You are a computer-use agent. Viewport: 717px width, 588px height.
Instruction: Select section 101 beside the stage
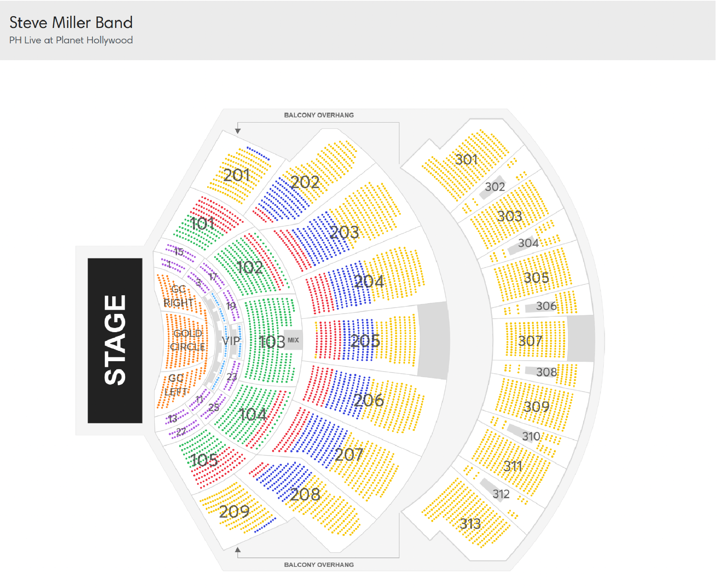(203, 224)
